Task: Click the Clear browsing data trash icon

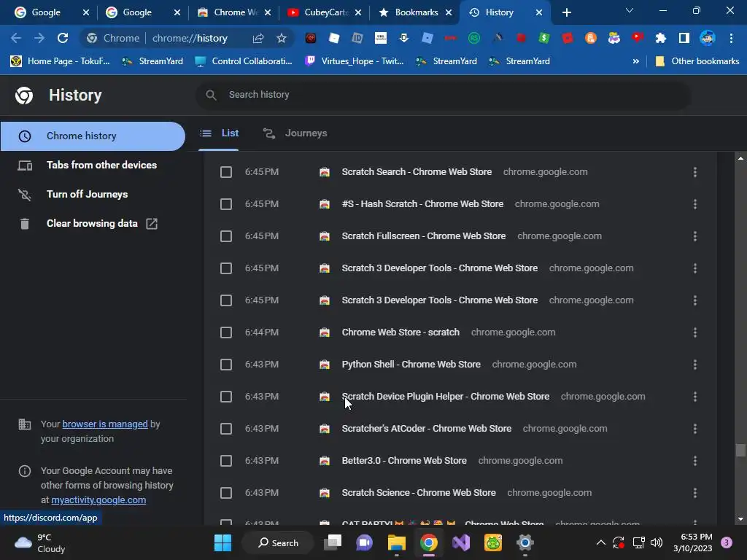Action: 25,223
